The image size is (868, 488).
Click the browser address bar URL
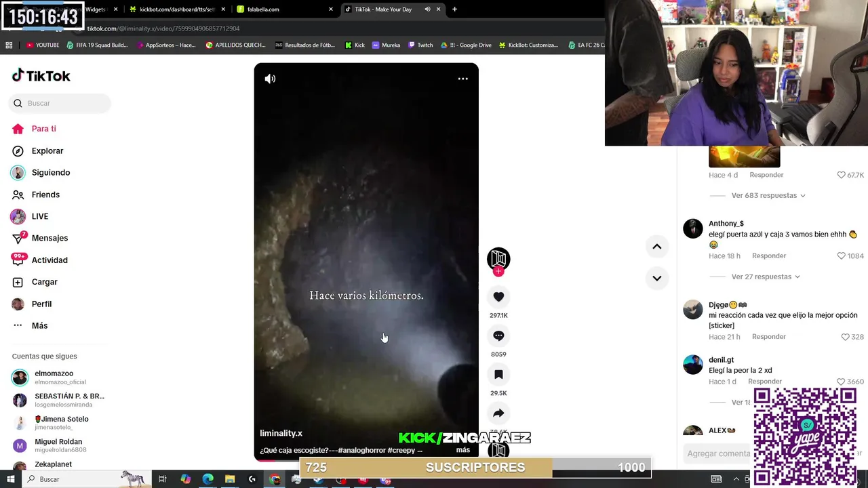point(163,28)
